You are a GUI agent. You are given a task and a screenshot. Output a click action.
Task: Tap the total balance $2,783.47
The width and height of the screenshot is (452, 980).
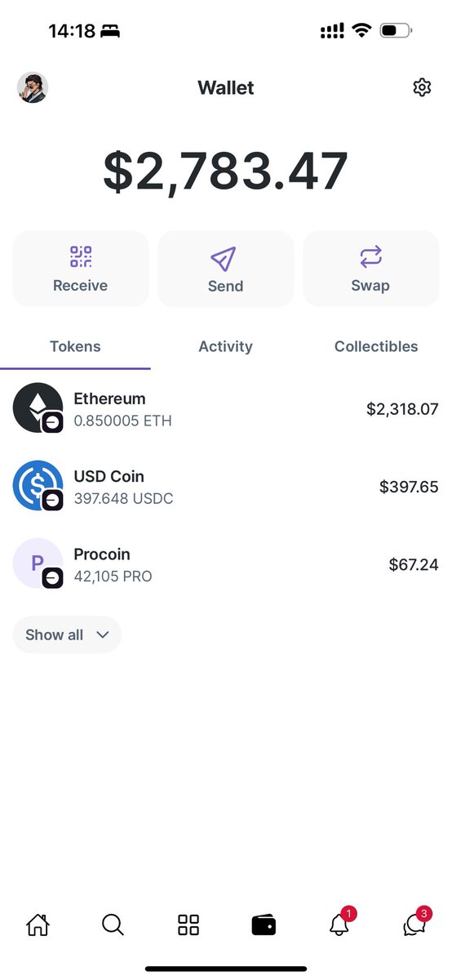[x=226, y=171]
